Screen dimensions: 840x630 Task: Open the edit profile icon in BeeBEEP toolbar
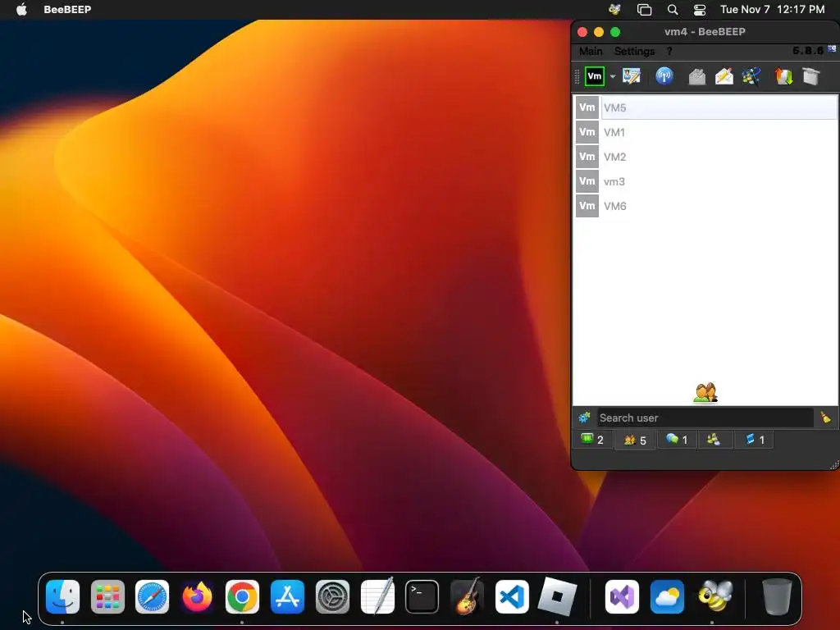(632, 76)
